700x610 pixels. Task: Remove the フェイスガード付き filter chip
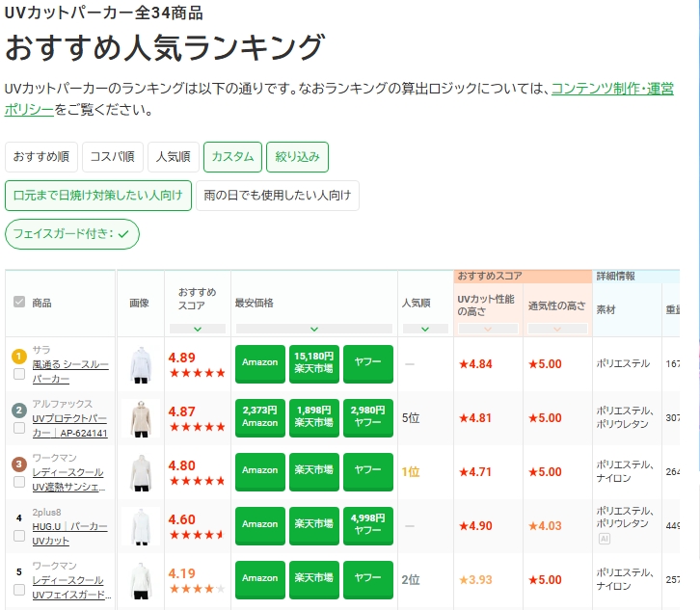click(x=72, y=234)
